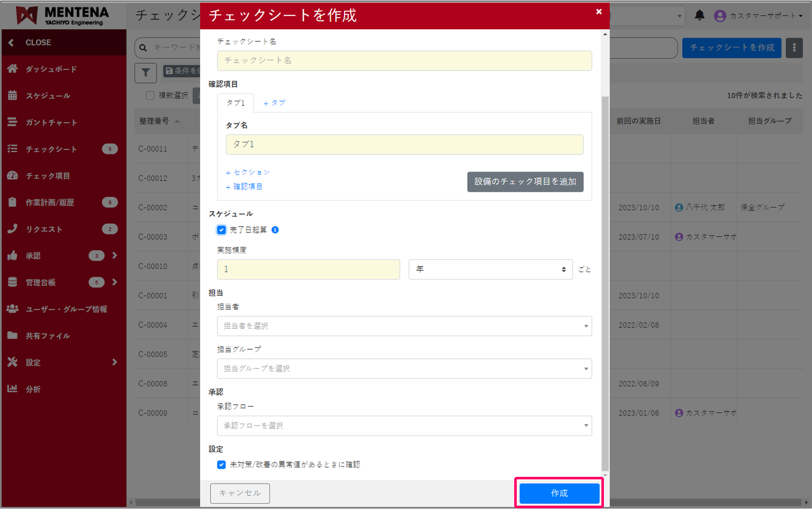Open the 担当者を選択 dropdown
The height and width of the screenshot is (509, 812).
404,326
